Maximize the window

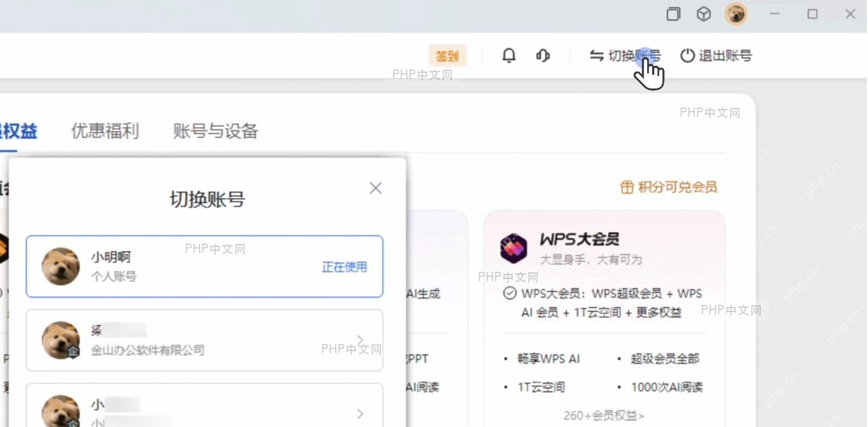[813, 14]
